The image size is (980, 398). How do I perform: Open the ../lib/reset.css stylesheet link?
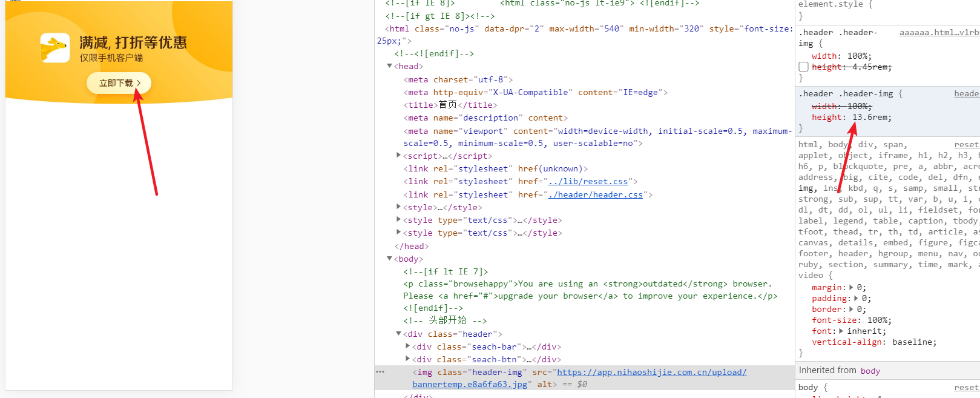point(588,182)
